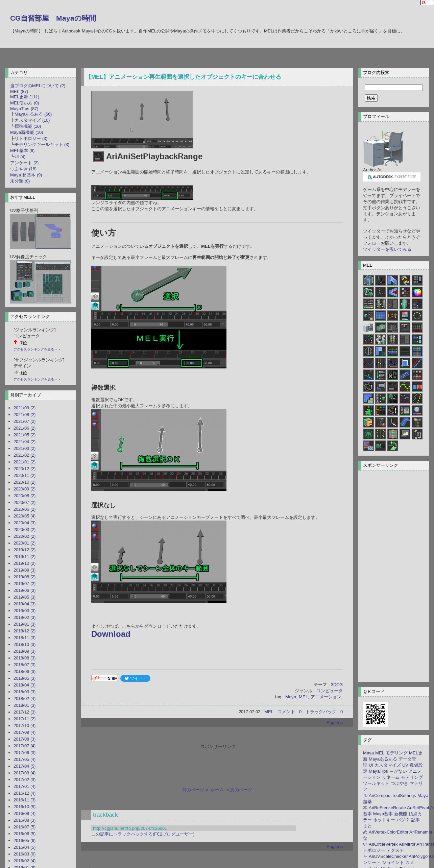Open the half-green head mirror icon

click(x=405, y=304)
